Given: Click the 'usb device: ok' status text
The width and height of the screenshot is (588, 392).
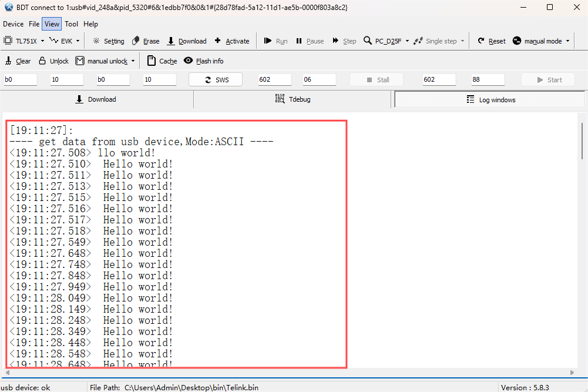Looking at the screenshot, I should pyautogui.click(x=25, y=387).
